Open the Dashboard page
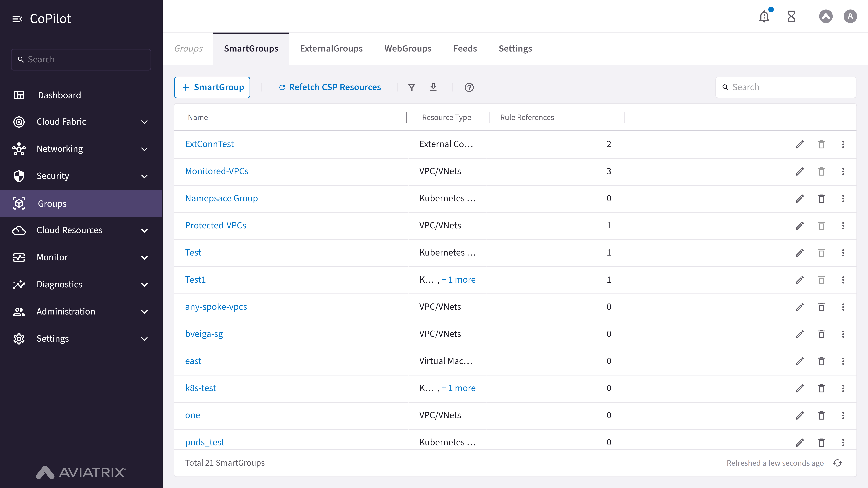This screenshot has width=868, height=488. 81,95
